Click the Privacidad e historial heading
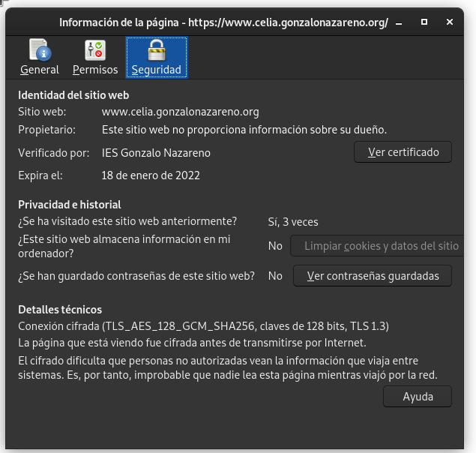 click(69, 204)
